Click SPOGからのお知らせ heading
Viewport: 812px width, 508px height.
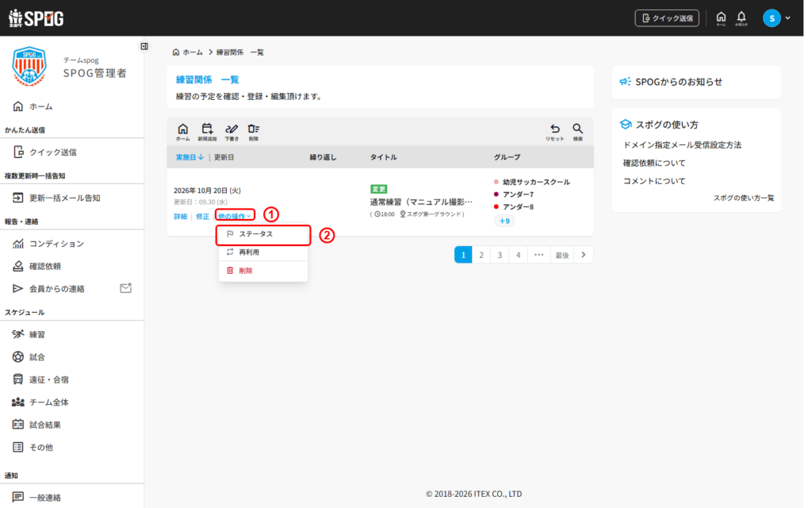point(679,82)
